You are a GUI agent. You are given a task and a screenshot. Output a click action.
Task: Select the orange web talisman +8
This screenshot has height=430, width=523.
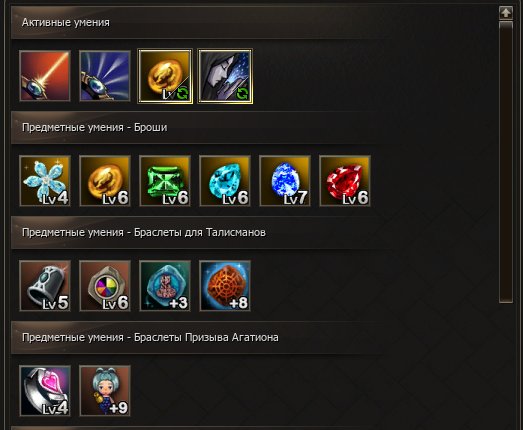coord(225,286)
